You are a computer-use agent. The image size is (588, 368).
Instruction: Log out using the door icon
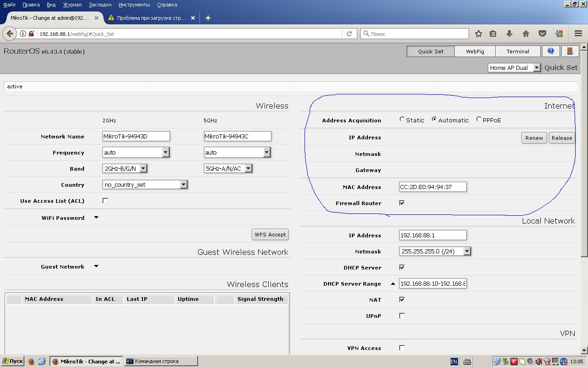[570, 51]
